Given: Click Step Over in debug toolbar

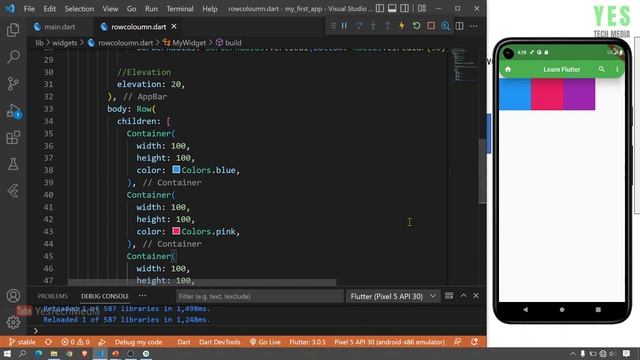Looking at the screenshot, I should (x=359, y=26).
